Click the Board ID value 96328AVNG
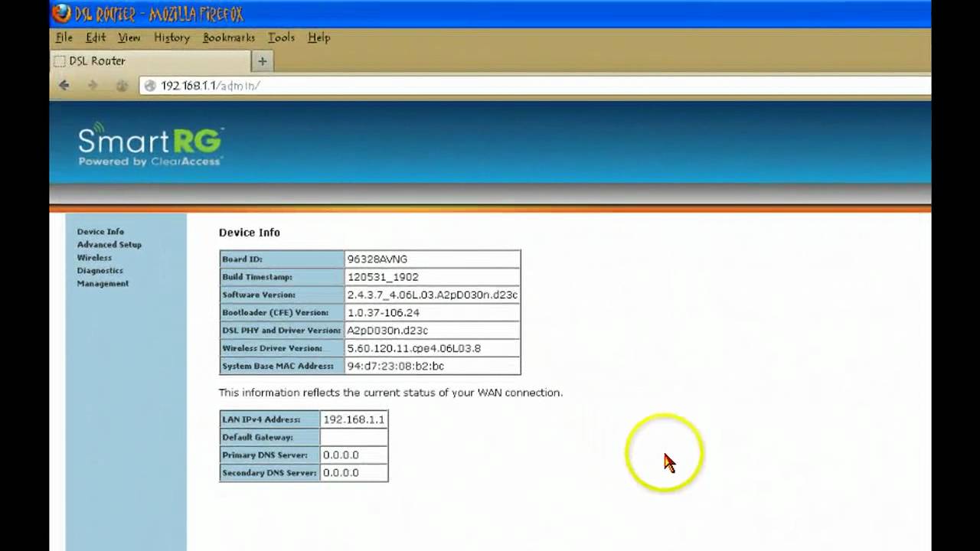This screenshot has height=551, width=980. point(377,259)
